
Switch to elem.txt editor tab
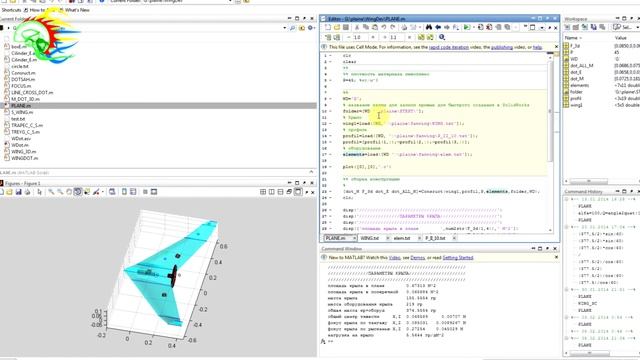point(402,238)
